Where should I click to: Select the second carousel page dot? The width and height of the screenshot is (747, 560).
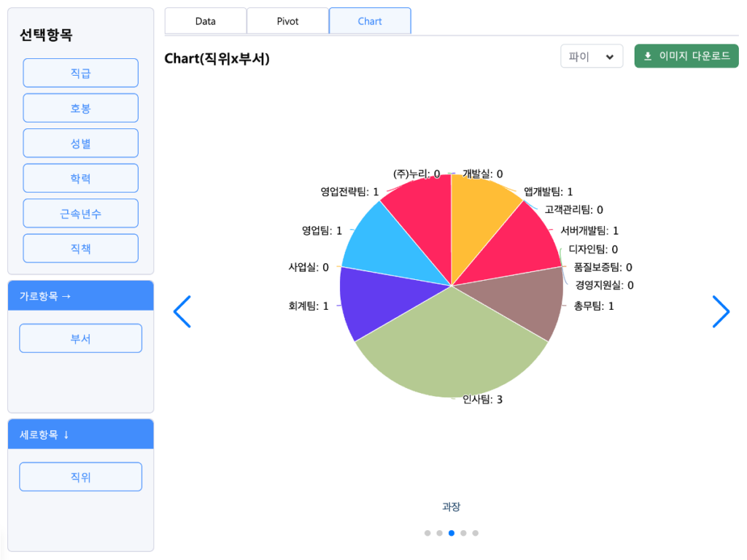coord(439,533)
